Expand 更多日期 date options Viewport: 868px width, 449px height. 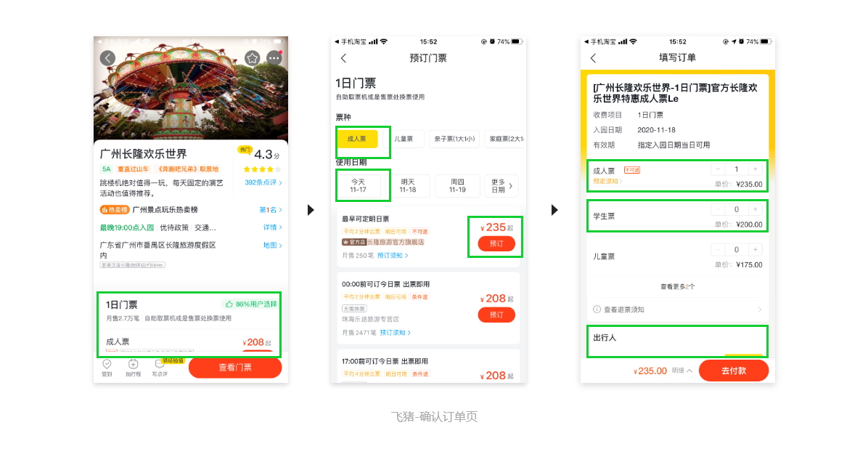click(502, 186)
